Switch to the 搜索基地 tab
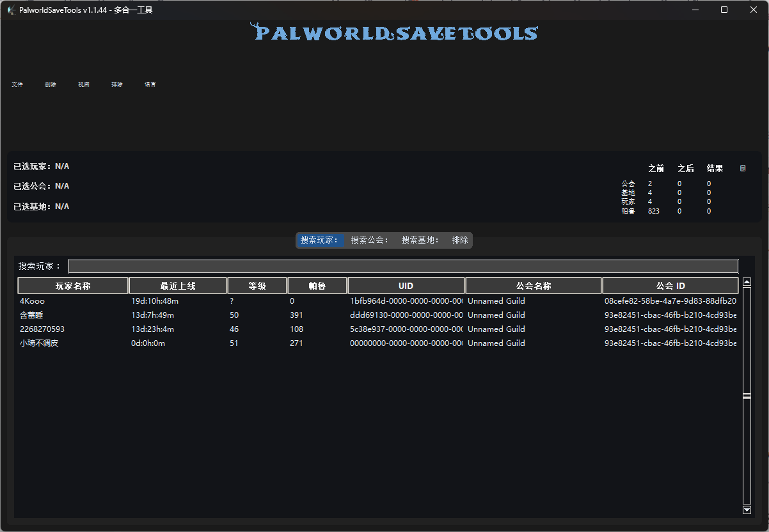Image resolution: width=769 pixels, height=532 pixels. point(420,240)
